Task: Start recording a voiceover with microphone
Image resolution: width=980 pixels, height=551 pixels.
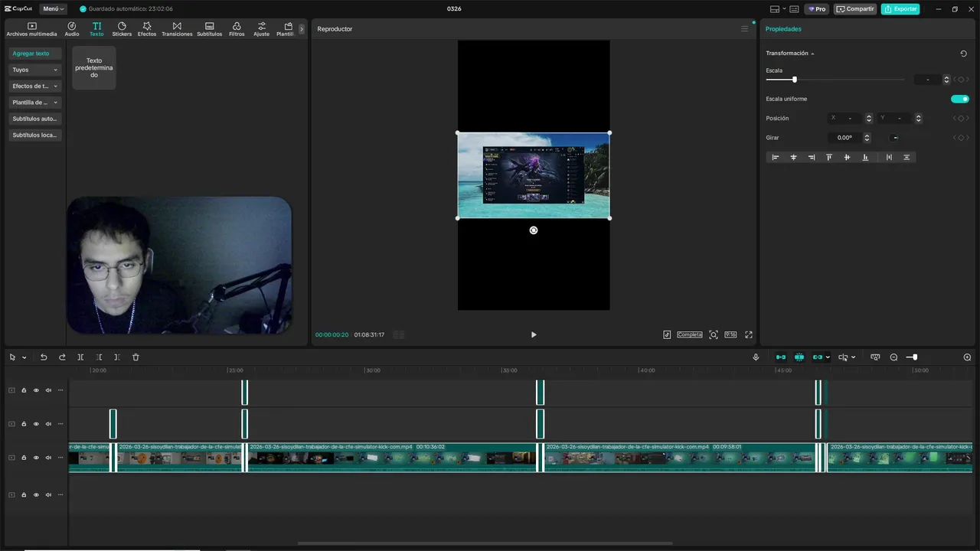Action: [x=756, y=357]
